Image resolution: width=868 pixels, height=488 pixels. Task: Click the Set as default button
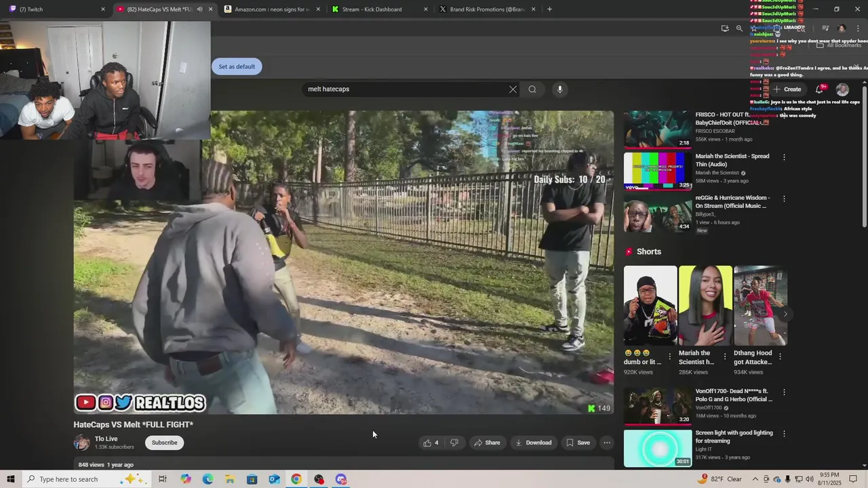coord(237,66)
